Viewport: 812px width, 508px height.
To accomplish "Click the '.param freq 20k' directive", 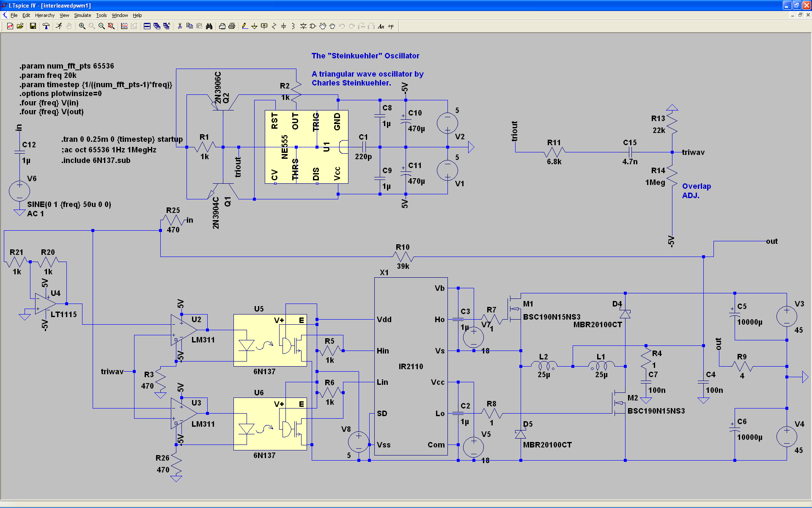I will click(x=48, y=75).
